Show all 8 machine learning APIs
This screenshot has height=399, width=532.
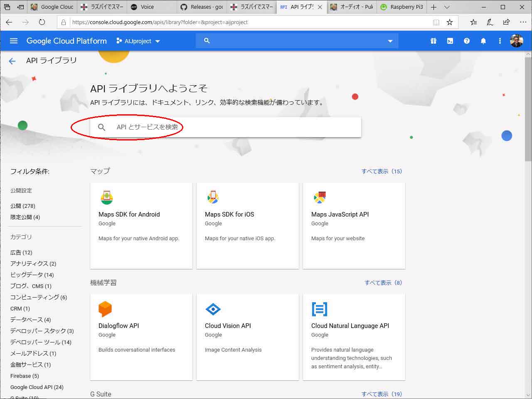383,283
